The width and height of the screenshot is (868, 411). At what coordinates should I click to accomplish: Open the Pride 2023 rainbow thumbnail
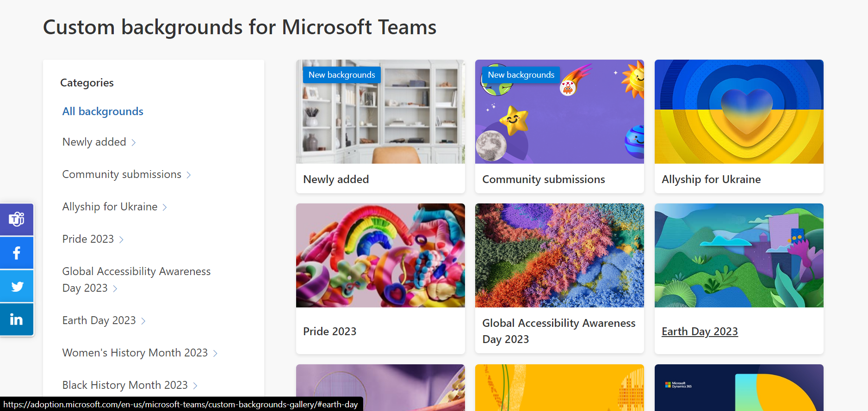pyautogui.click(x=380, y=255)
